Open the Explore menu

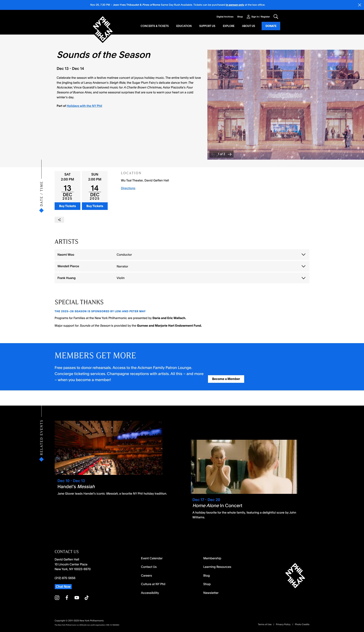coord(228,26)
